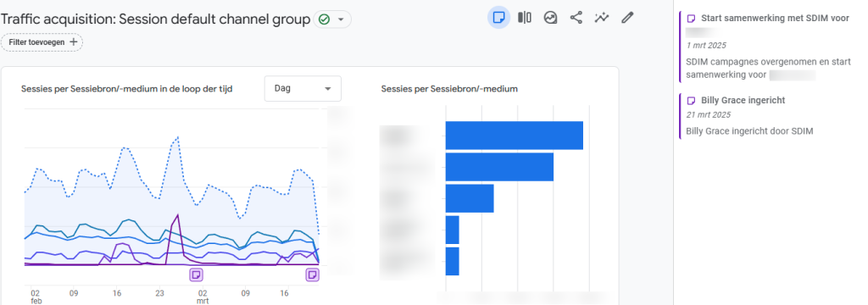Add a filter with Filter toevoegen
Viewport: 868px width, 305px height.
42,42
